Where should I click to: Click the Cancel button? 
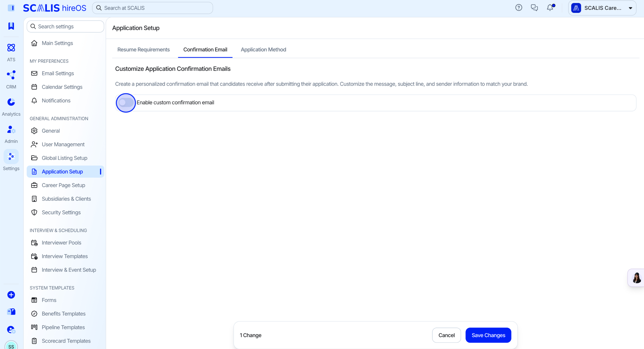tap(446, 335)
